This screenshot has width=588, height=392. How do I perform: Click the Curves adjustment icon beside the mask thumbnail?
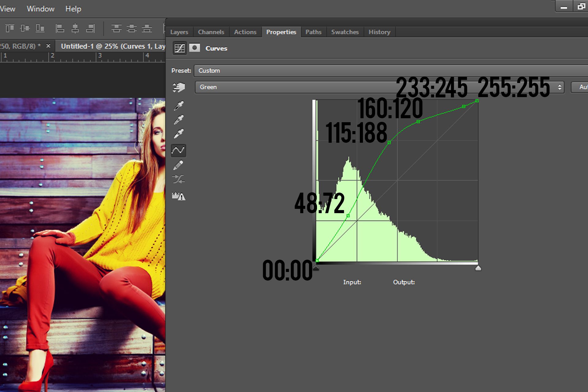[x=179, y=48]
